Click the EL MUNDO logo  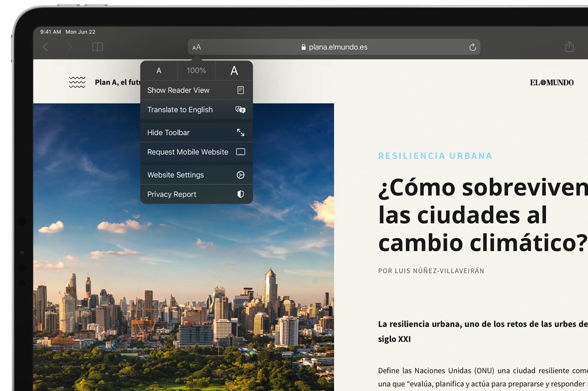point(552,83)
